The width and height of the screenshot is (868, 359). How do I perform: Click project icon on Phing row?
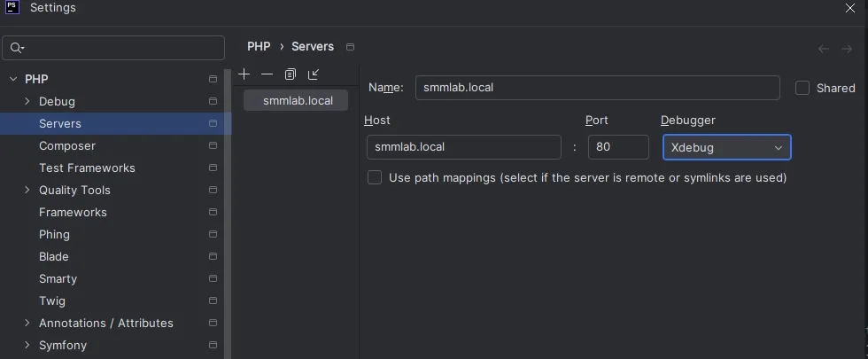click(213, 234)
